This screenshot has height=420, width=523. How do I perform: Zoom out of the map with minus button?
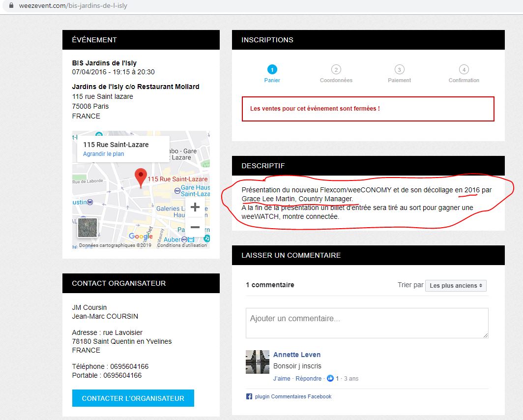(195, 227)
